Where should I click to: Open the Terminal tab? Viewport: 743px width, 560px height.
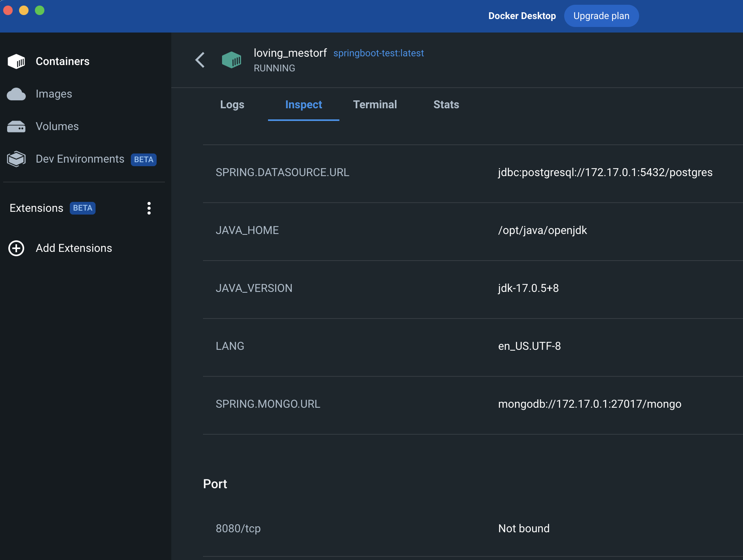(x=375, y=105)
